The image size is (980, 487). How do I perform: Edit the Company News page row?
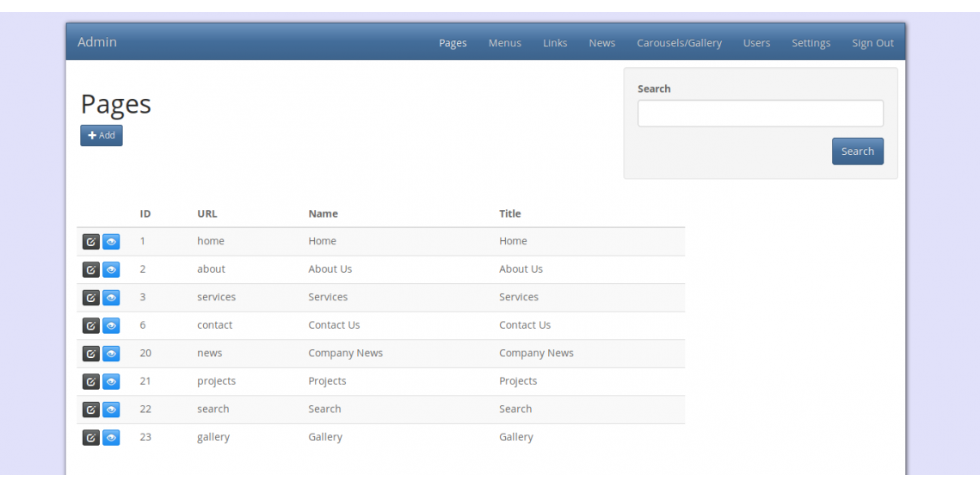point(91,354)
